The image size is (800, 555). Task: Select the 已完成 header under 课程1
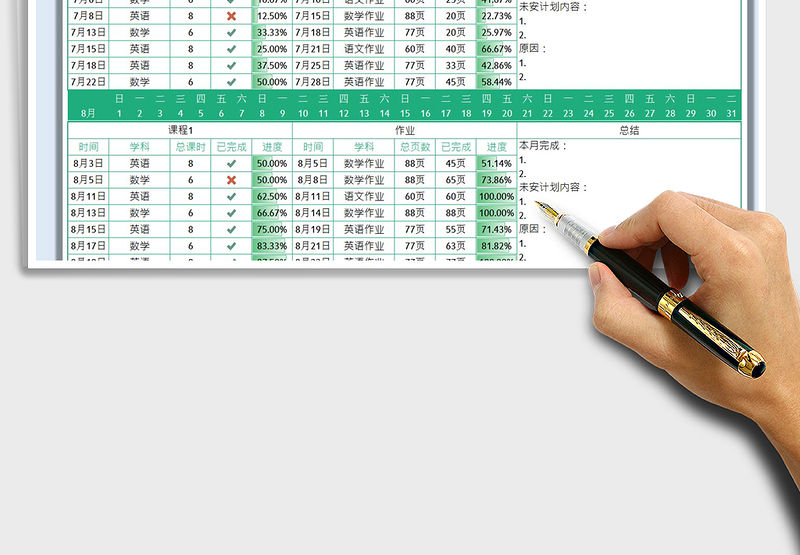(x=231, y=147)
